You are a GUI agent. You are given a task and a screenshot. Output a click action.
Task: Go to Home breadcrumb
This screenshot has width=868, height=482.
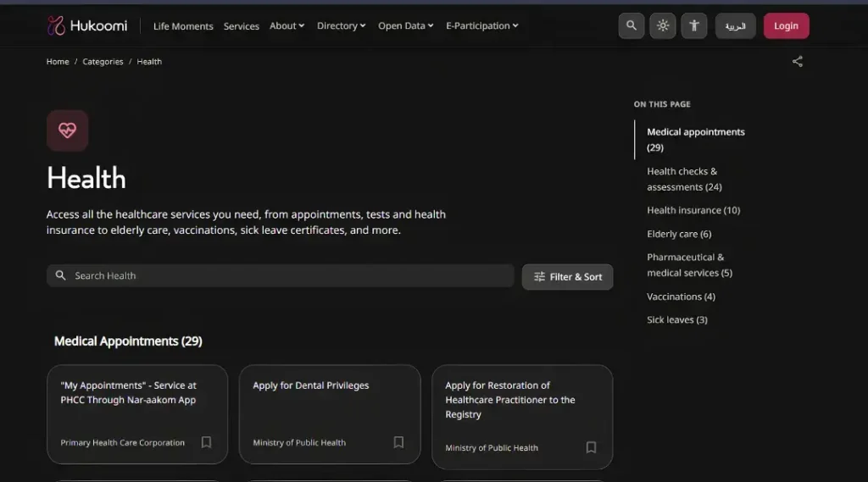58,62
